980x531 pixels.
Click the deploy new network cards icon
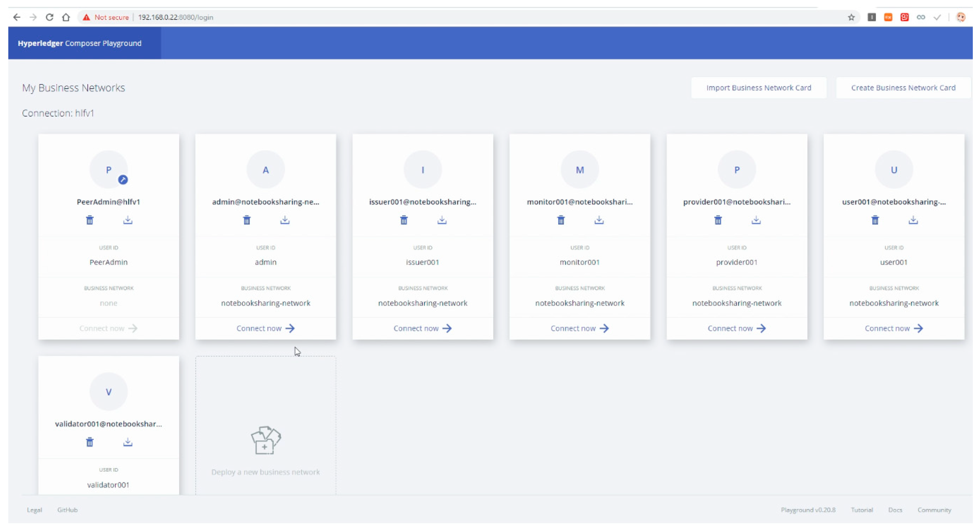coord(265,440)
